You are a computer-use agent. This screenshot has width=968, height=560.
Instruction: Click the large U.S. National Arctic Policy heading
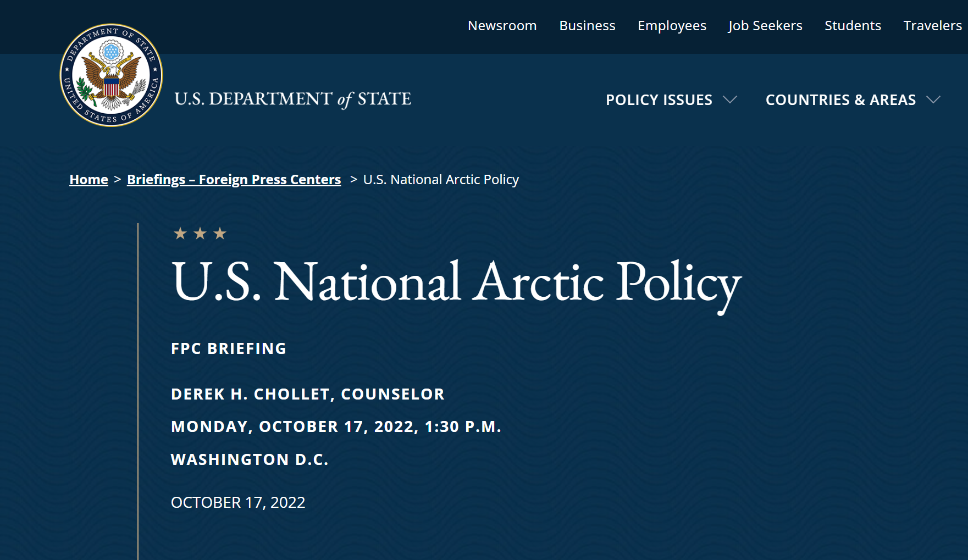pos(456,283)
